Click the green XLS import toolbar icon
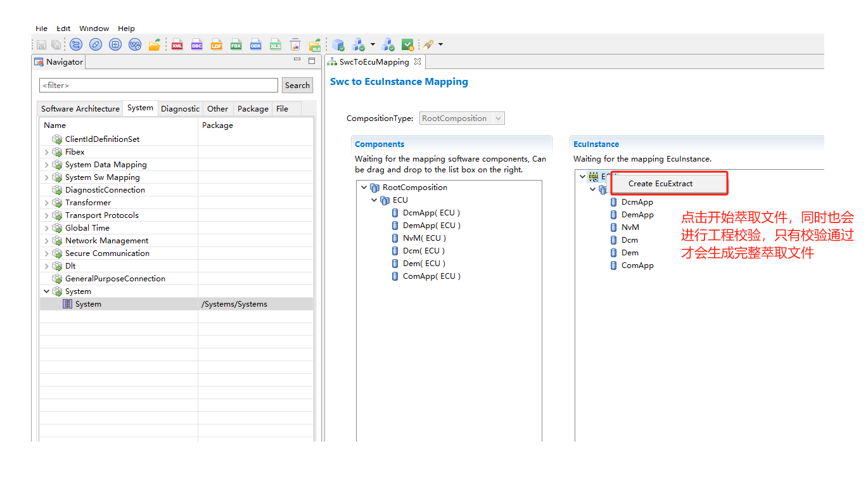Image resolution: width=868 pixels, height=479 pixels. [x=276, y=45]
